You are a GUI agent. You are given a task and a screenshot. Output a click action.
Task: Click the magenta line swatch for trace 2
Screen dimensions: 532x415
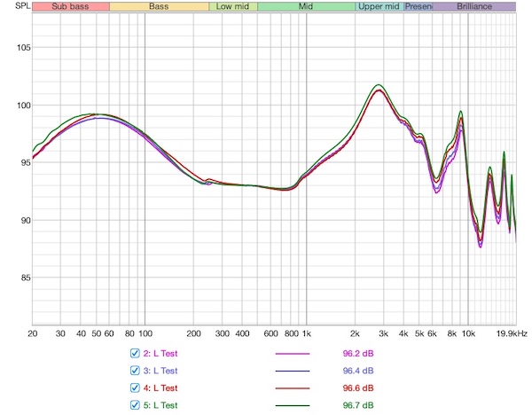pyautogui.click(x=293, y=354)
